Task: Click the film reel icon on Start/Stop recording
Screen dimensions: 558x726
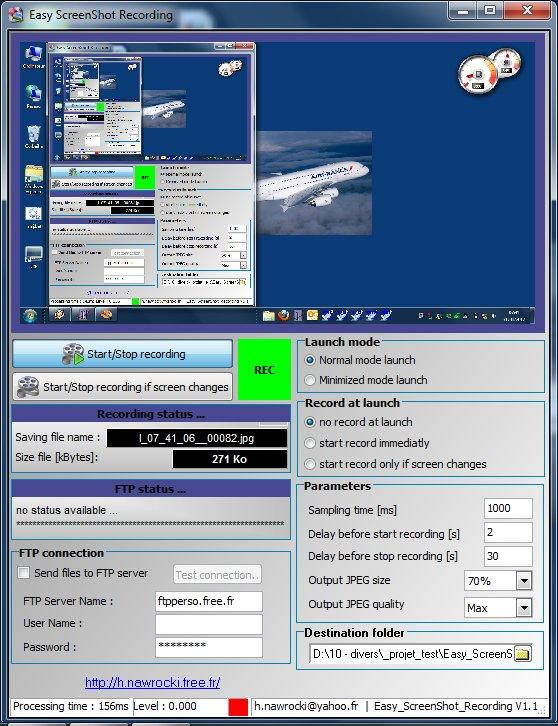Action: [x=73, y=354]
